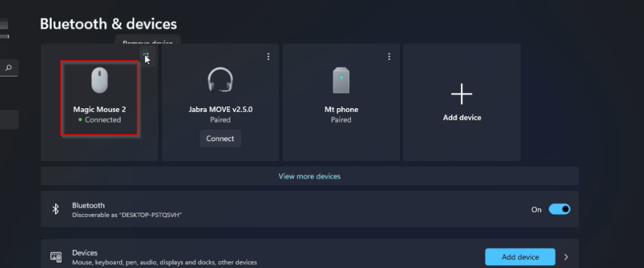Click the search magnifier icon in sidebar
The height and width of the screenshot is (268, 644).
(x=9, y=67)
